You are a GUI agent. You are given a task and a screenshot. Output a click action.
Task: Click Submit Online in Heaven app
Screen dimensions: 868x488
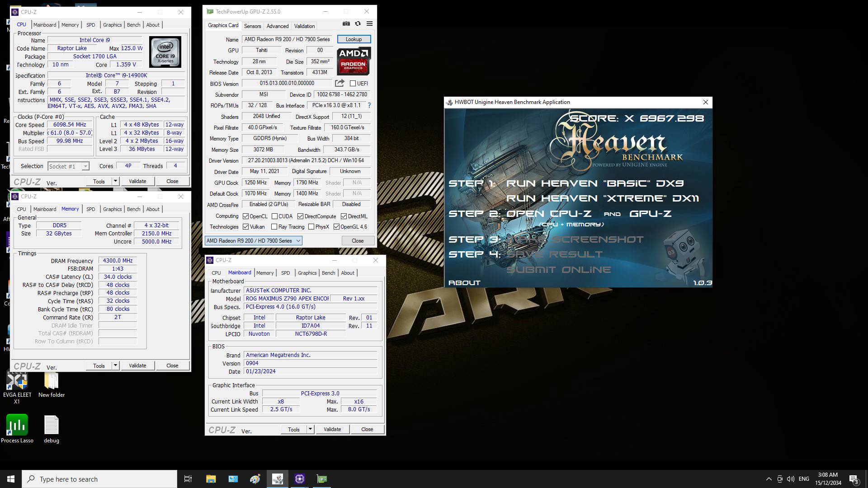click(558, 270)
